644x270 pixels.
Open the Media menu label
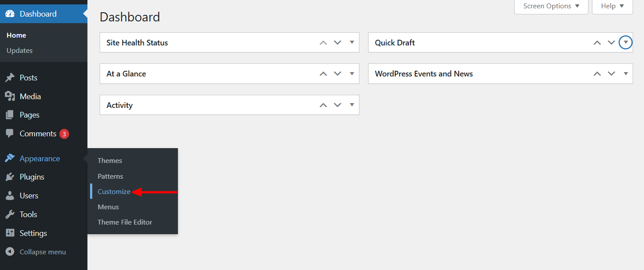coord(30,96)
